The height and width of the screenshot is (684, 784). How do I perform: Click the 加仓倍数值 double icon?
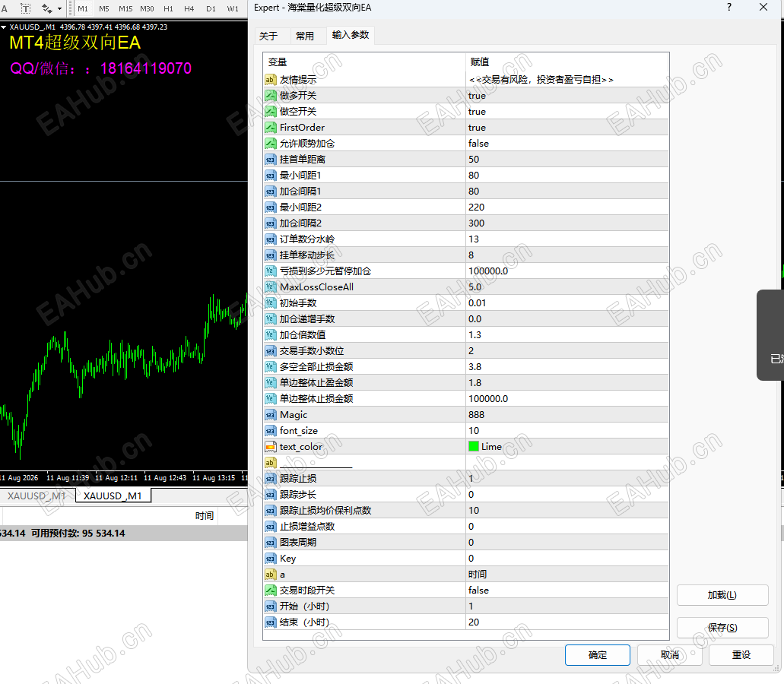pyautogui.click(x=271, y=334)
